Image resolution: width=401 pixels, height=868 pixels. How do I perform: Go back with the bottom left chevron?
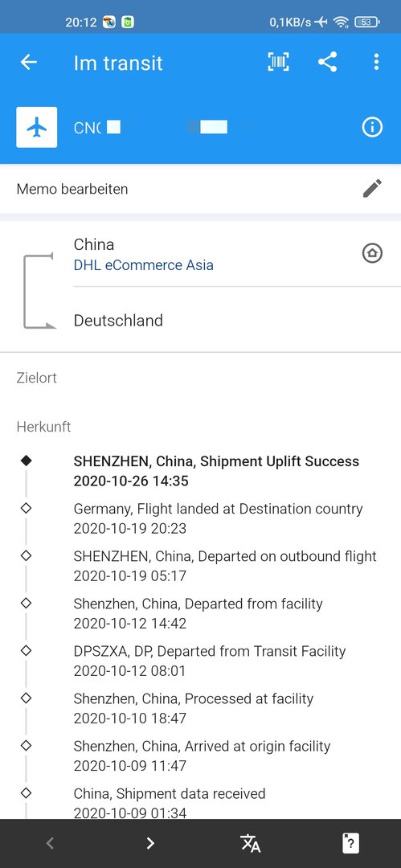(x=50, y=843)
